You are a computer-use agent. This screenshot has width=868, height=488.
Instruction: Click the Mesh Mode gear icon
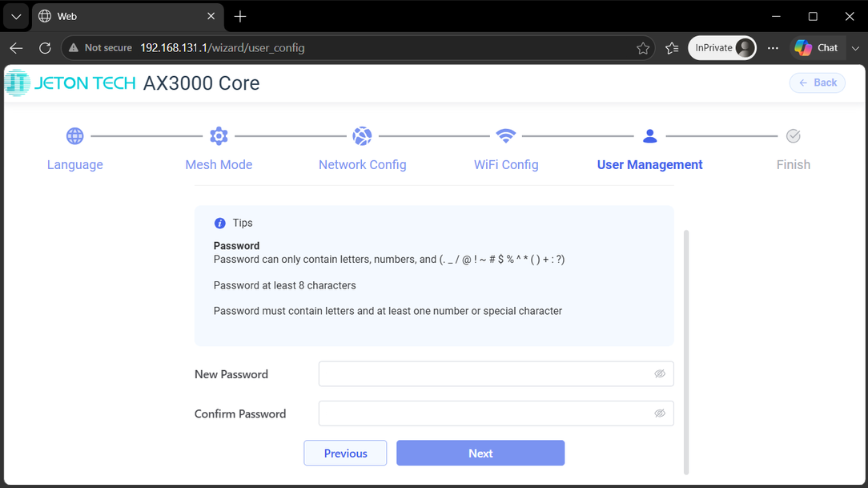click(x=219, y=135)
